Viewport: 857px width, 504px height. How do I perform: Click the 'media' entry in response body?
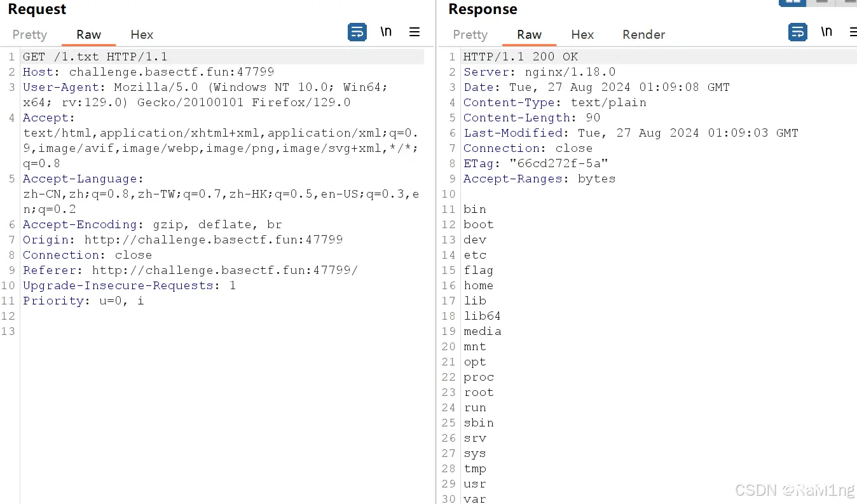pyautogui.click(x=483, y=331)
